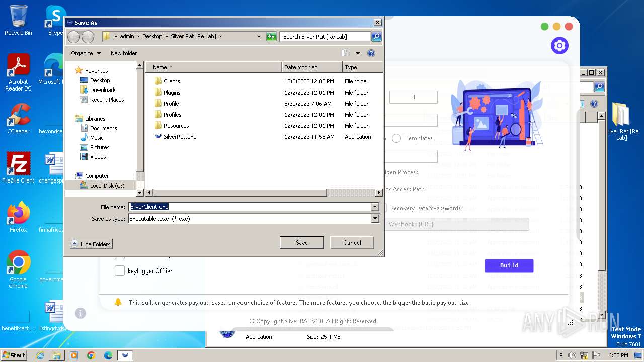Click the Edge taskbar icon
This screenshot has width=644, height=362.
point(108,355)
